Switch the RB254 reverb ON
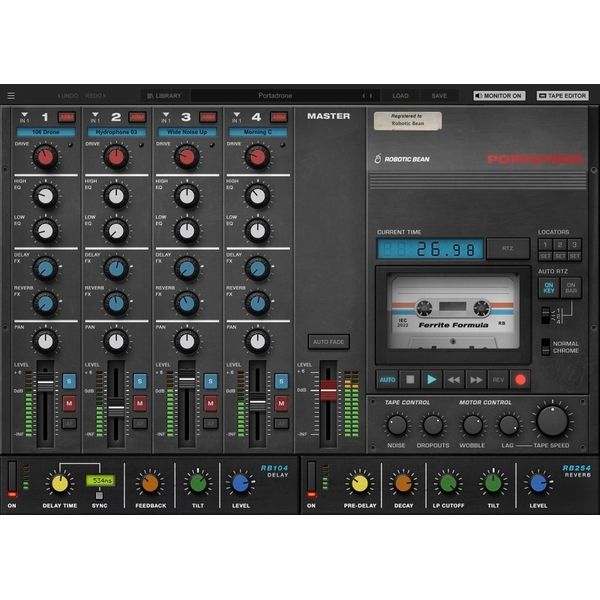Screen dimensions: 600x600 click(x=311, y=478)
